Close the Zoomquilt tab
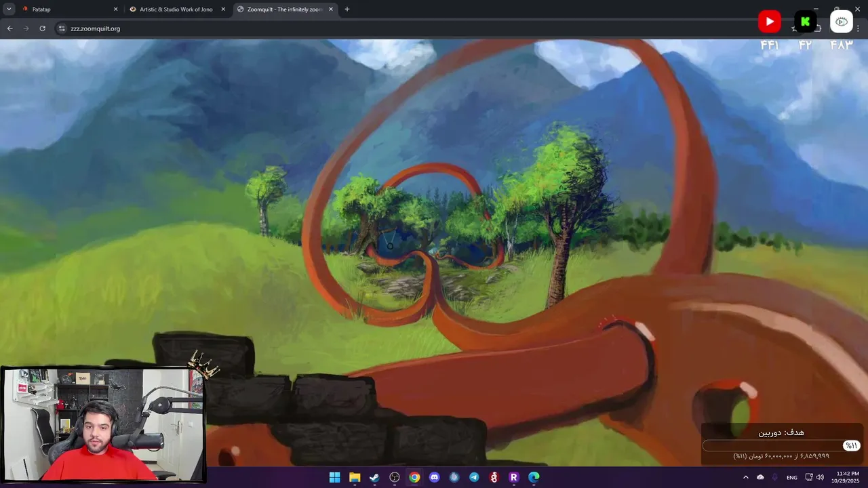This screenshot has height=488, width=868. pyautogui.click(x=331, y=9)
